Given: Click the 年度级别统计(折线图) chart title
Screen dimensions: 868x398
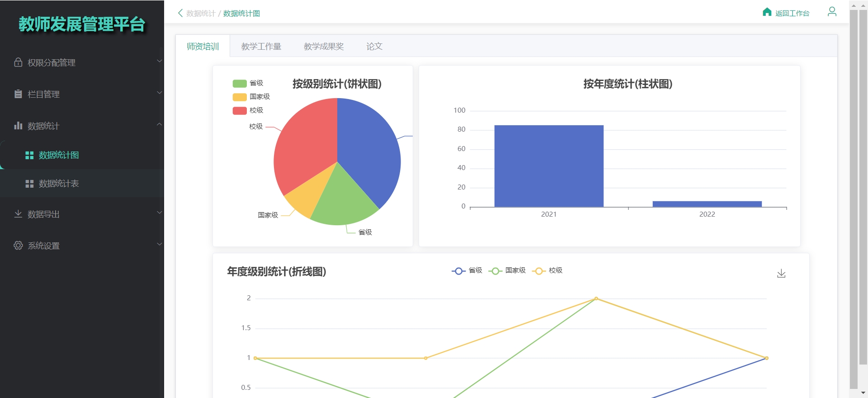Looking at the screenshot, I should 277,271.
